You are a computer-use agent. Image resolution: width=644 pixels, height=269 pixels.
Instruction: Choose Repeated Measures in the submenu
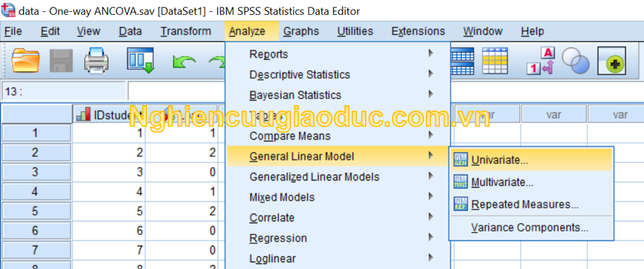click(524, 205)
